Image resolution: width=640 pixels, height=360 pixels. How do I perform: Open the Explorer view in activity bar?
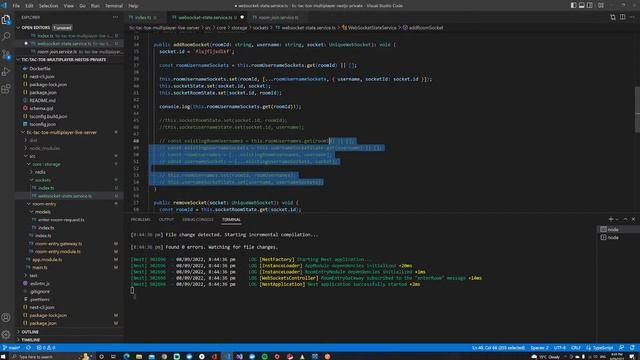(x=6, y=20)
